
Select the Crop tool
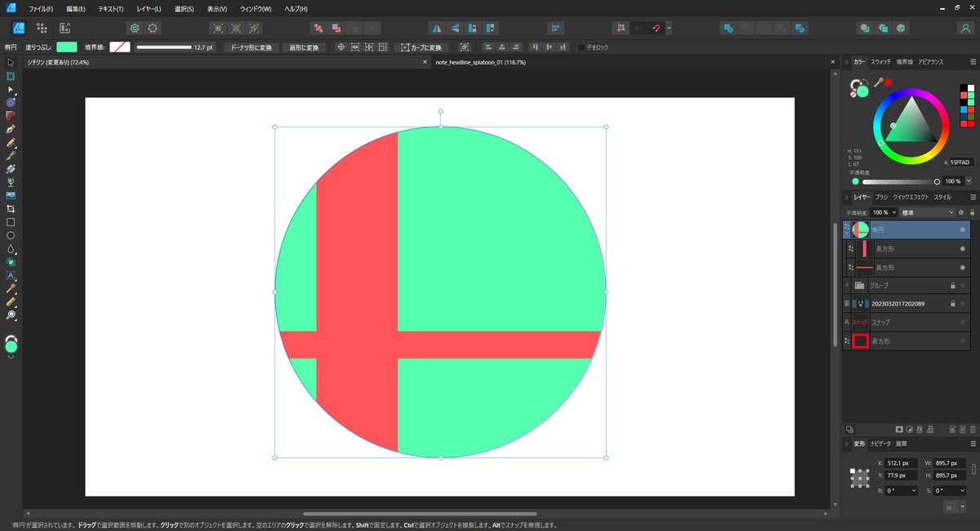coord(11,208)
